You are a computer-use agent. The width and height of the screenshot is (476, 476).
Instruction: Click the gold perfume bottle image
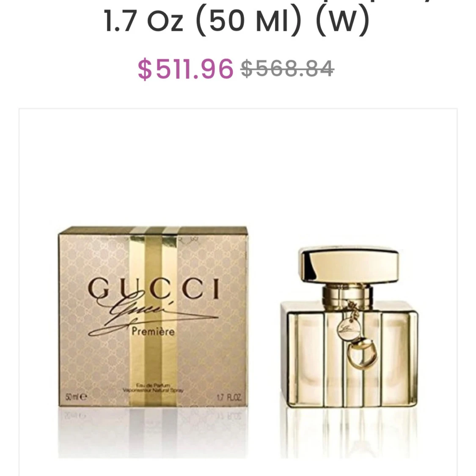click(x=349, y=327)
